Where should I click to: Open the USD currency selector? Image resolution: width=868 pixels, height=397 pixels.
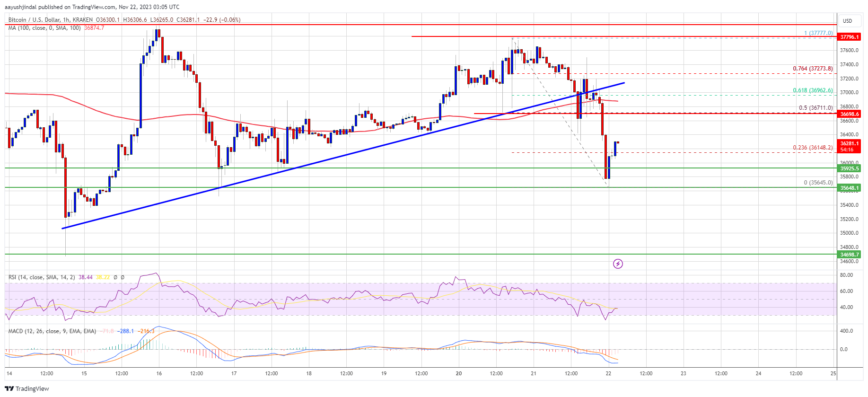tap(847, 20)
